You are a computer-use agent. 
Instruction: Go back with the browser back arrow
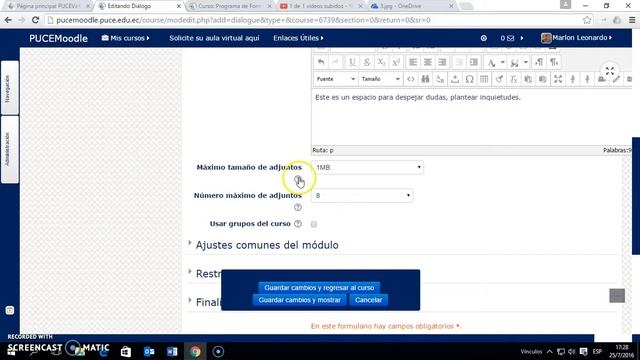click(x=8, y=20)
